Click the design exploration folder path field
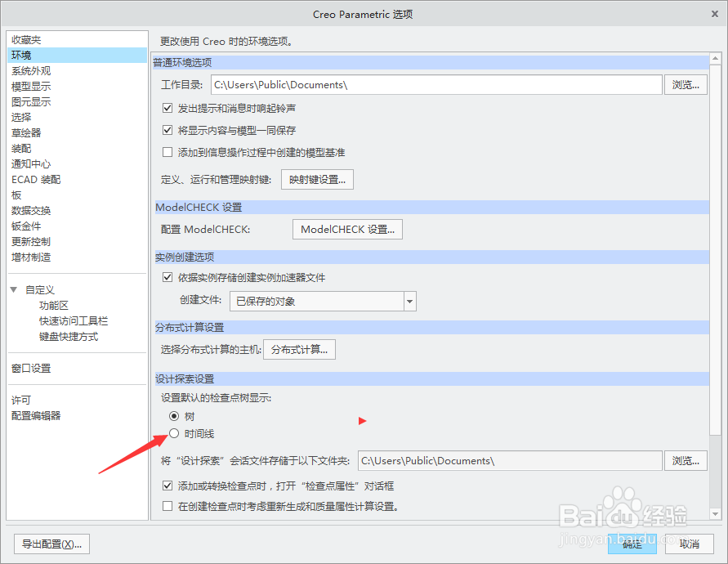Screen dimensions: 728x564 point(510,460)
